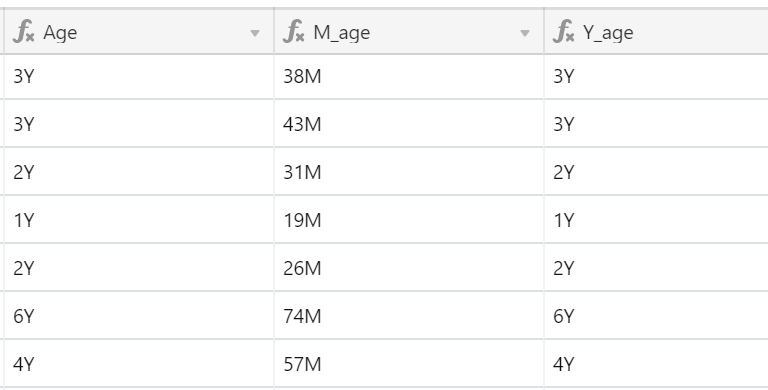Select the 43M cell in M_age column
The width and height of the screenshot is (768, 390).
pyautogui.click(x=409, y=124)
